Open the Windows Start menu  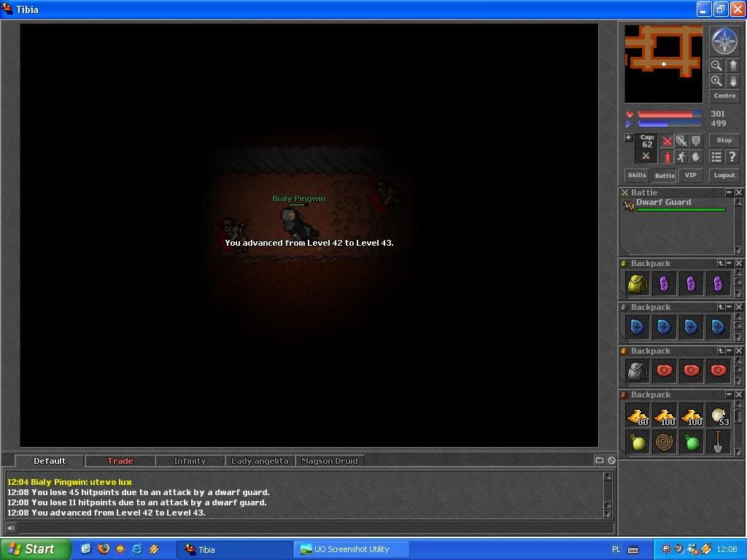[x=36, y=549]
